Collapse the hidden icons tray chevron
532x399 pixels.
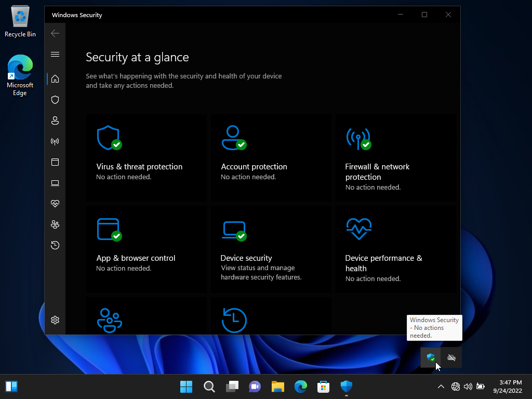(x=441, y=387)
